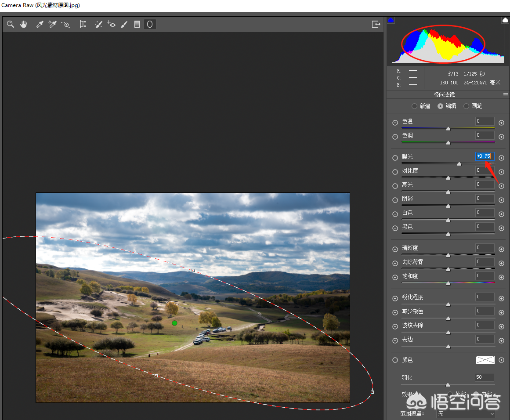
Task: Click the ellipse's top handle near the hills
Action: pyautogui.click(x=193, y=270)
